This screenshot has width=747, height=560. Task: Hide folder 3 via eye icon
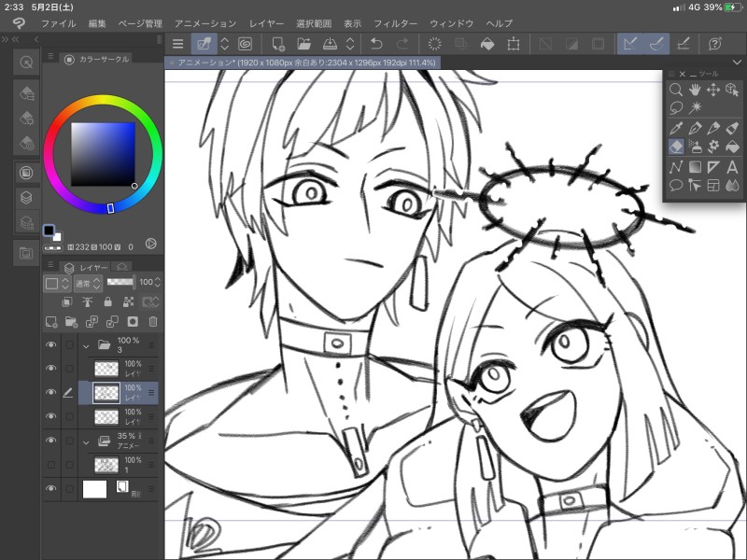[x=51, y=344]
